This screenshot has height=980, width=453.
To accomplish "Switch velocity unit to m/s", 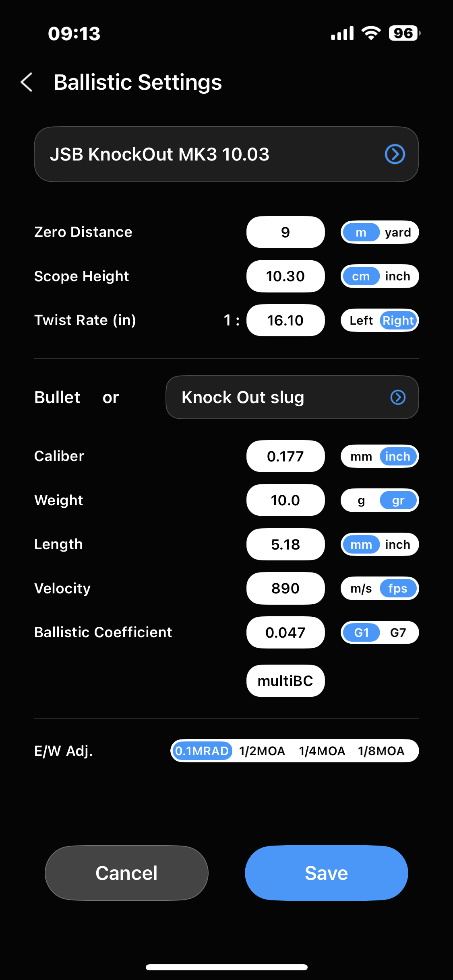I will pos(361,589).
